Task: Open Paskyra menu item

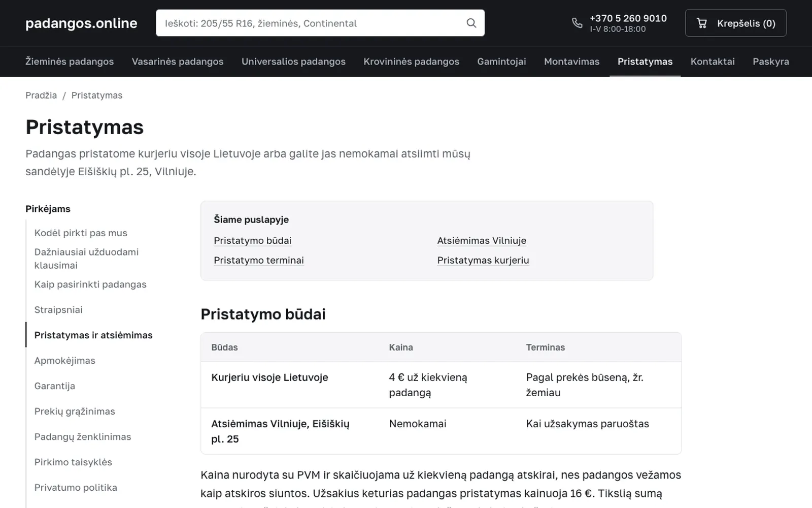Action: 771,61
